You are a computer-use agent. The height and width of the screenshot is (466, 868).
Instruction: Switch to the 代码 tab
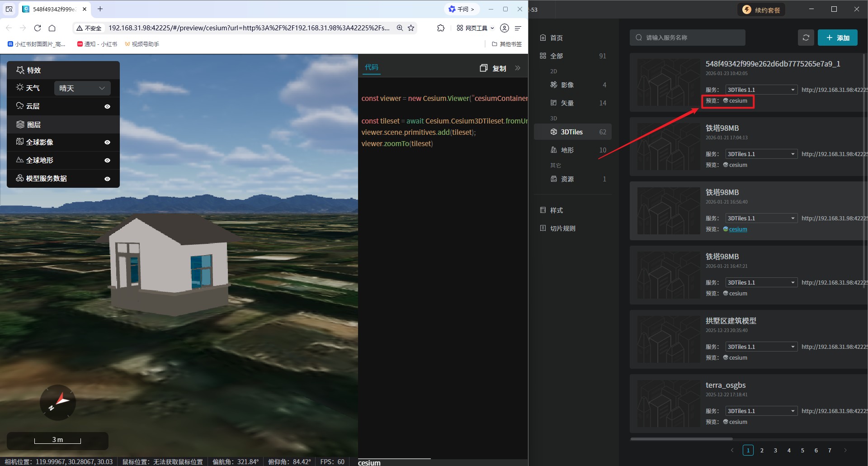tap(372, 67)
